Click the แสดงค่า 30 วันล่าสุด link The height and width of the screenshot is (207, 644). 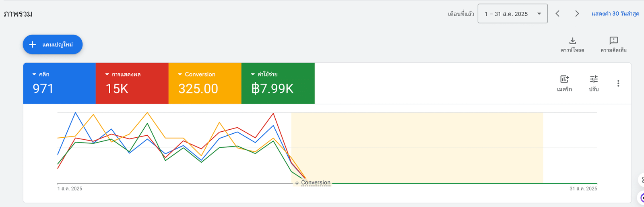click(x=615, y=14)
